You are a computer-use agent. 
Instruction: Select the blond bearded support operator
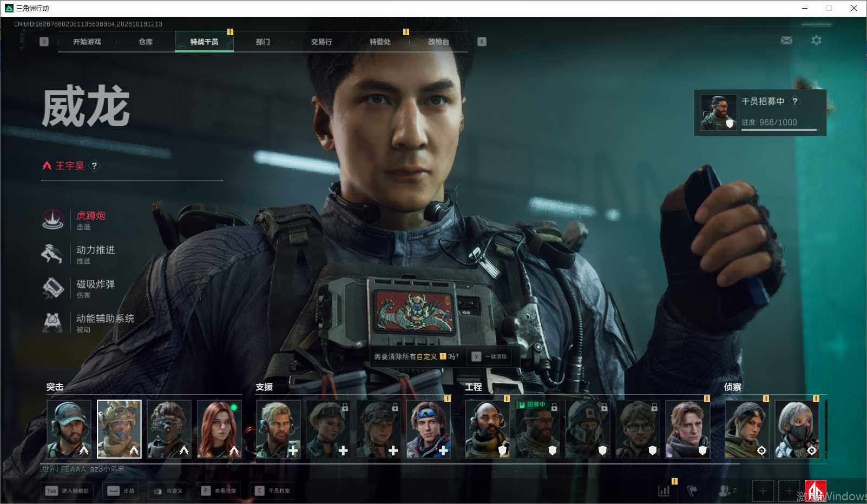coord(278,429)
